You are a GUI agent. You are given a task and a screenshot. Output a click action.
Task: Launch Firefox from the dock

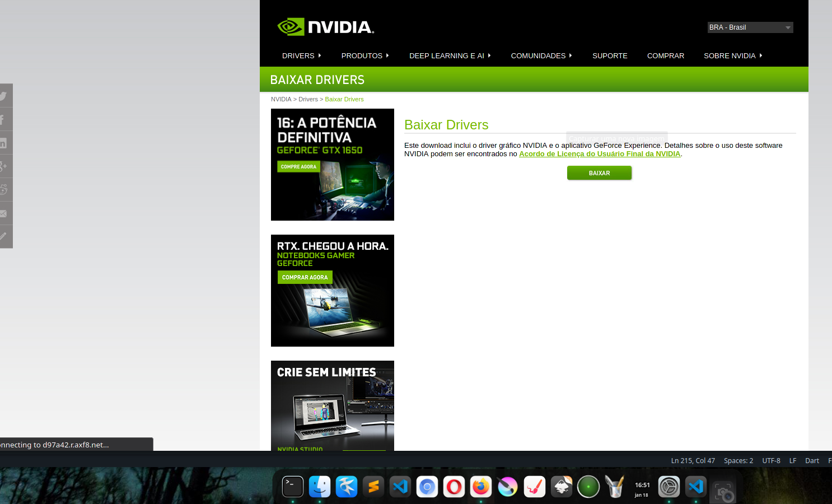(481, 487)
